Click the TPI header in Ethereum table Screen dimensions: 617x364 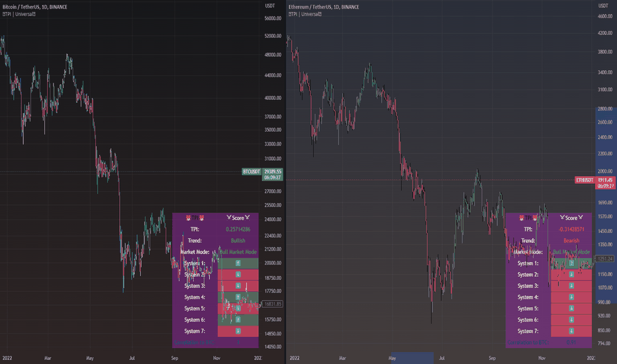(528, 218)
